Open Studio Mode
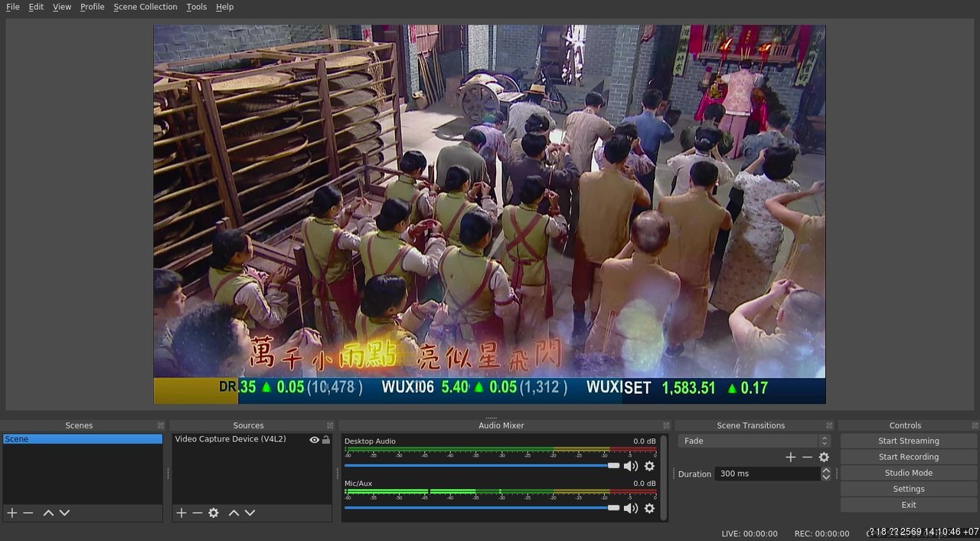 (x=908, y=473)
